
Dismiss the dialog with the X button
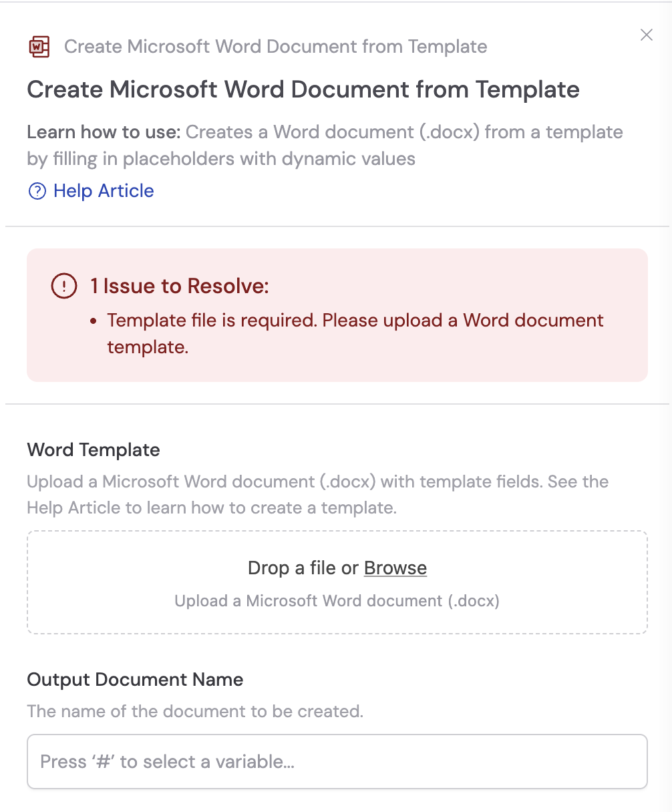646,35
